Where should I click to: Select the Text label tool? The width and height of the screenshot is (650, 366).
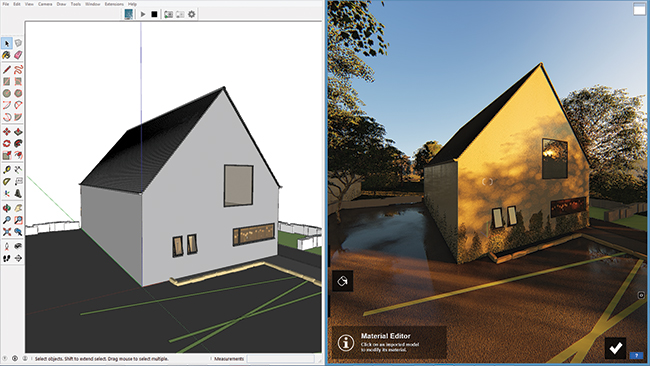click(18, 182)
